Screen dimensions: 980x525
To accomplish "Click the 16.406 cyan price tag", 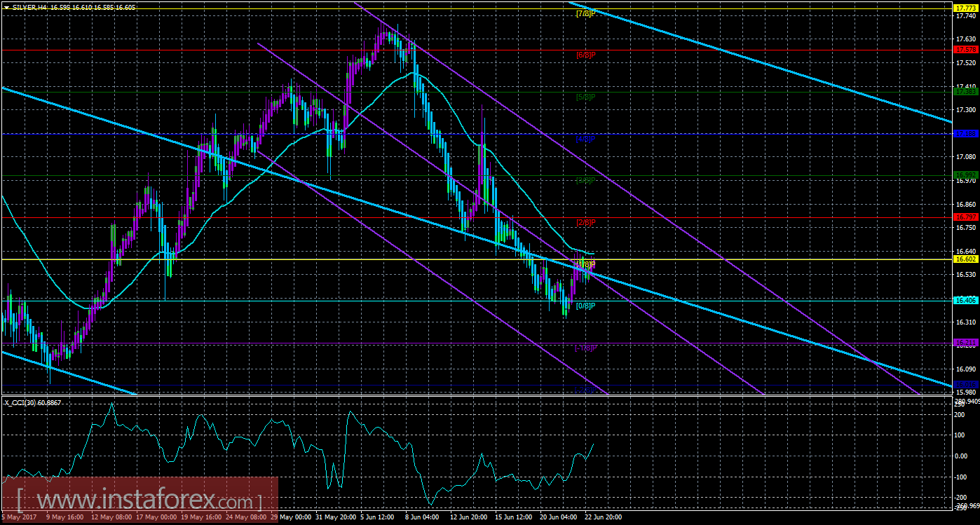I will pyautogui.click(x=965, y=301).
